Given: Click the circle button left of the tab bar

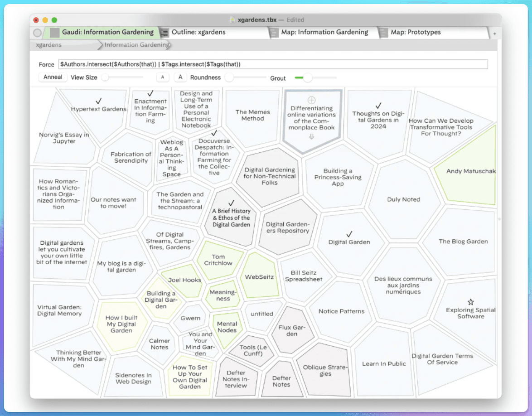Looking at the screenshot, I should (37, 33).
